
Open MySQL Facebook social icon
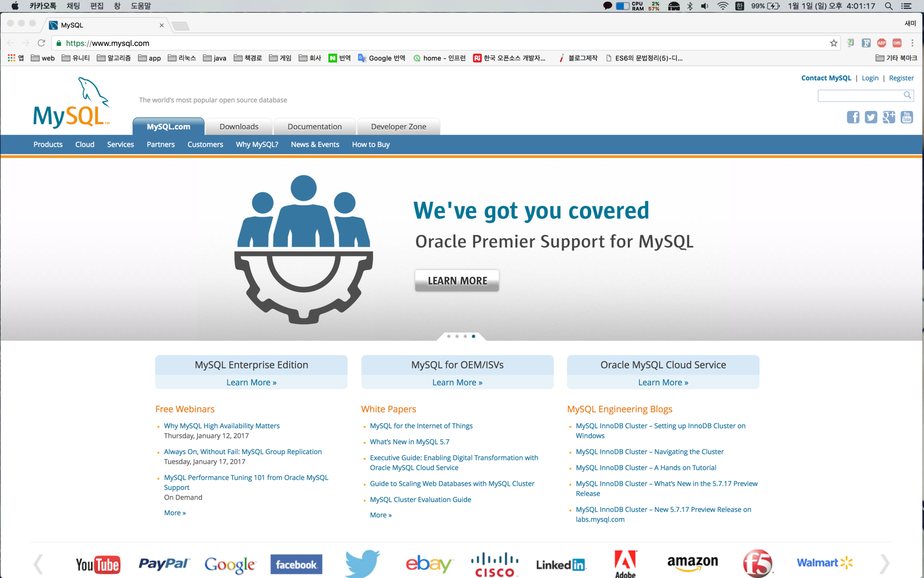pos(853,117)
